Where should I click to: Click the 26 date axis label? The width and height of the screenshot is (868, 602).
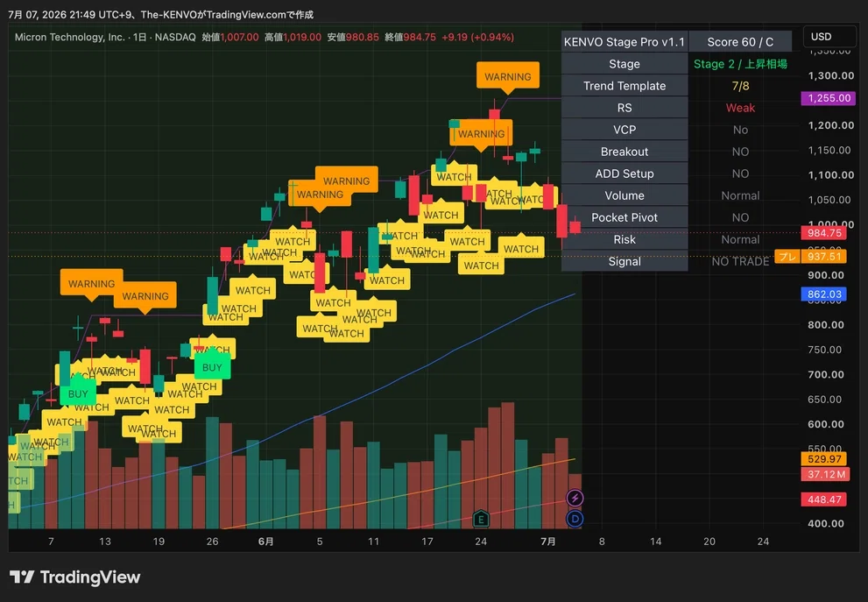click(x=212, y=541)
